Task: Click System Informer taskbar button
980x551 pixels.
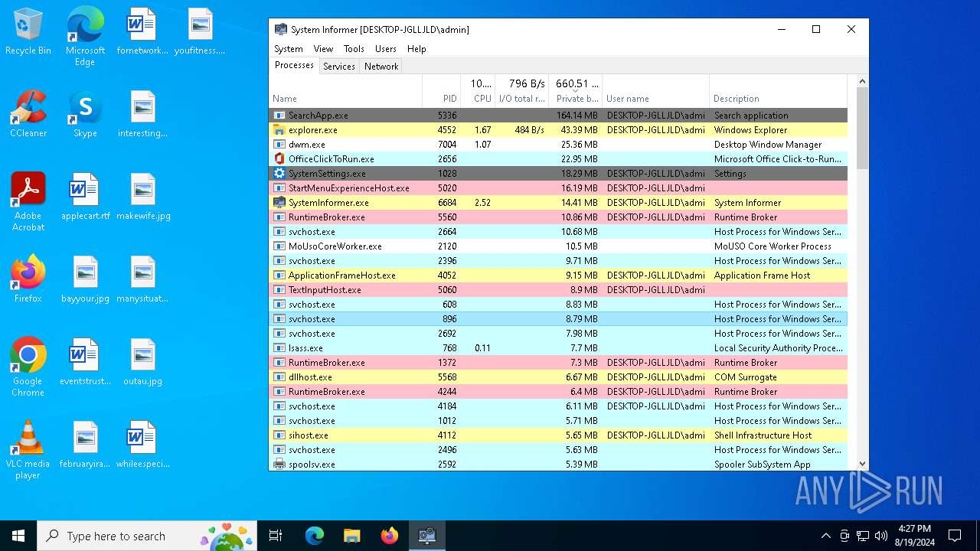Action: pos(426,536)
